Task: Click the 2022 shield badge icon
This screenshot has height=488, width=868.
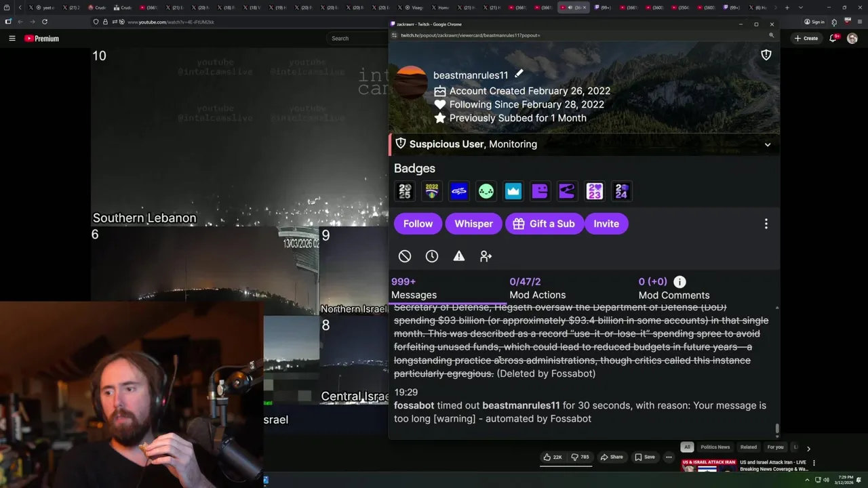Action: [432, 191]
